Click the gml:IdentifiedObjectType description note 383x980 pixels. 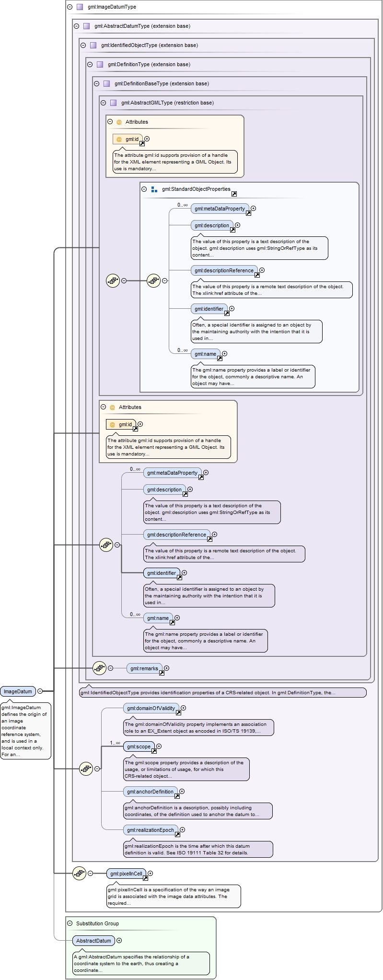tap(223, 692)
